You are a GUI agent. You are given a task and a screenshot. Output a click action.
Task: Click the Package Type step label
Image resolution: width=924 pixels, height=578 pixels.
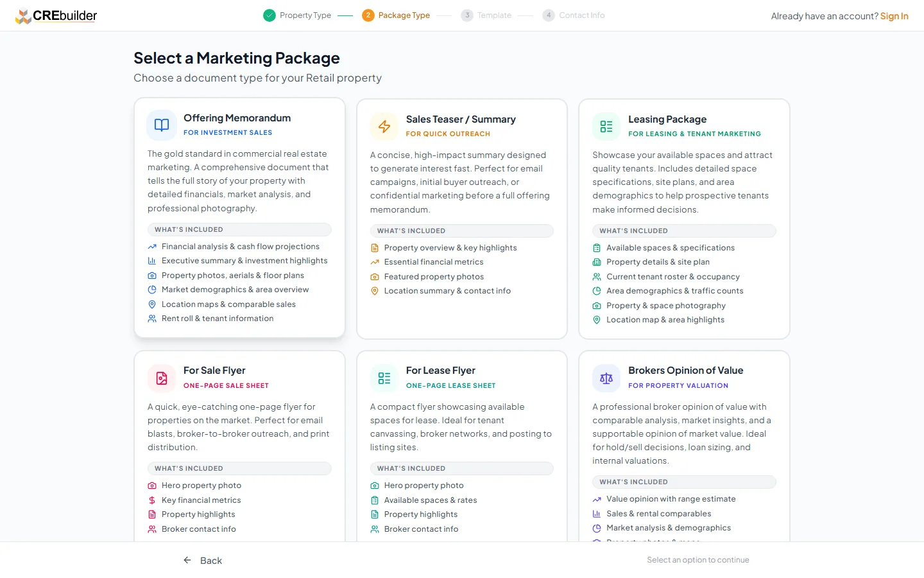coord(404,14)
